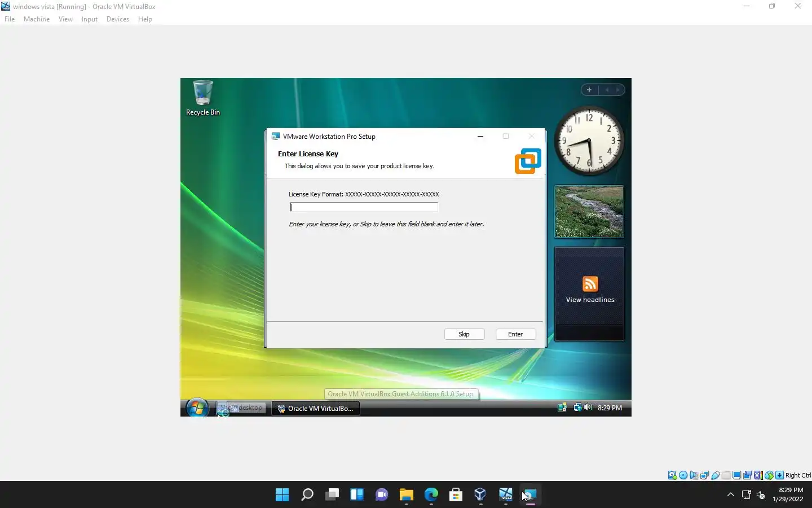Open the Help menu
Screen dimensions: 812x508
[x=145, y=19]
